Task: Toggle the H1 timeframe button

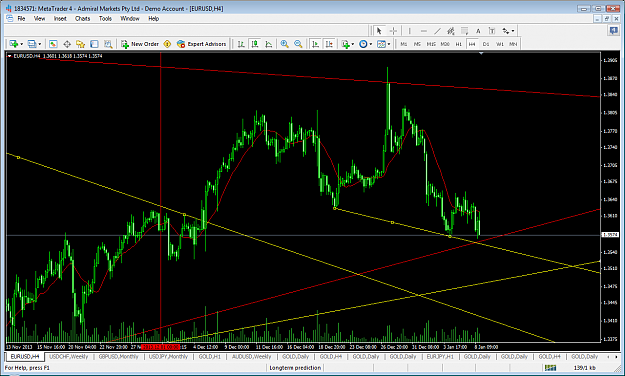Action: point(459,44)
